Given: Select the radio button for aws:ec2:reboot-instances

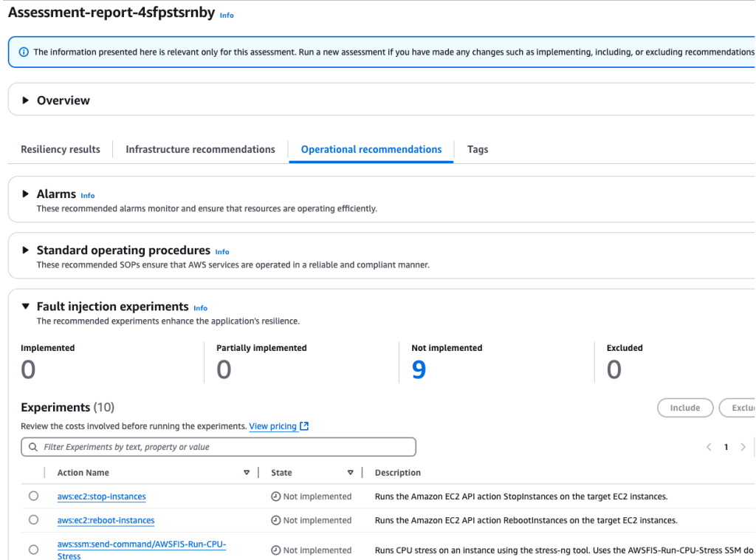Looking at the screenshot, I should 33,520.
